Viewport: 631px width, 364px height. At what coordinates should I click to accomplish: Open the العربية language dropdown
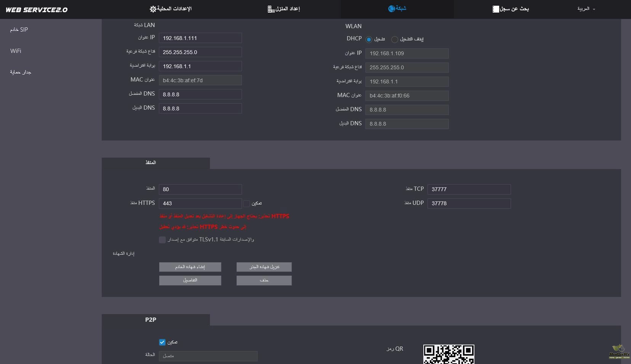pos(586,9)
